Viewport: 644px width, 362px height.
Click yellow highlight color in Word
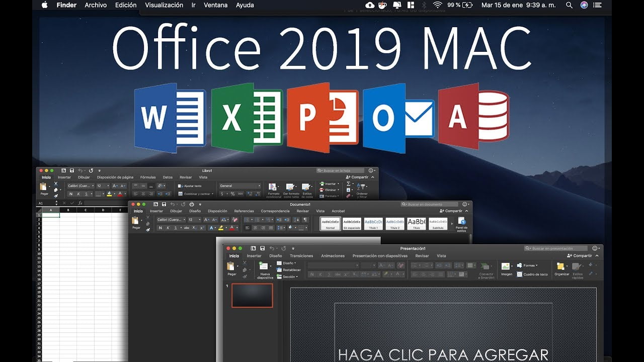(220, 228)
